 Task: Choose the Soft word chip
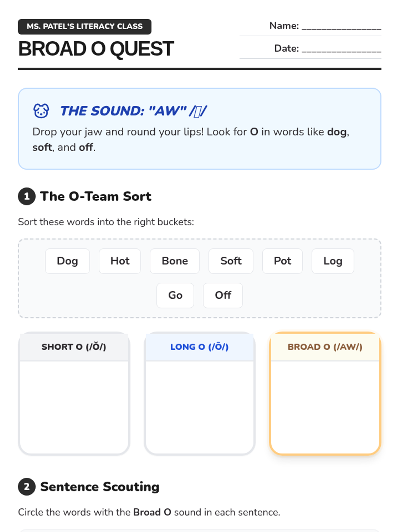click(x=231, y=261)
